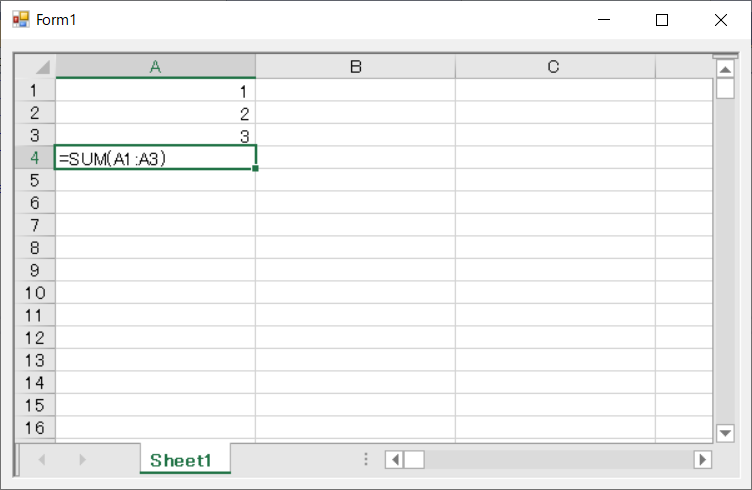The width and height of the screenshot is (752, 490).
Task: Click horizontal scrollbar right arrow
Action: coord(702,460)
